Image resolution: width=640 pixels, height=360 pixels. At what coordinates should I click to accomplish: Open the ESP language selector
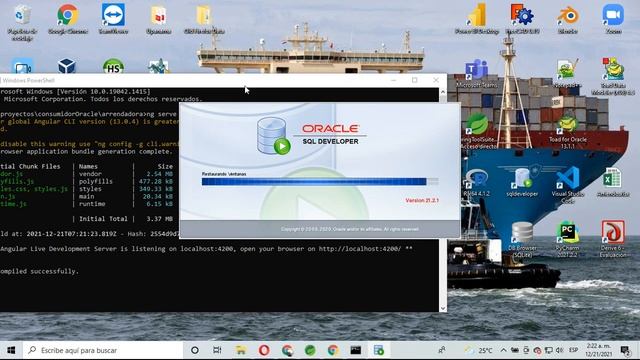tap(573, 350)
